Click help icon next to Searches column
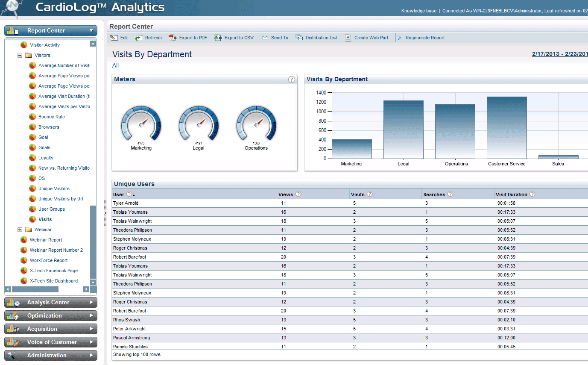 450,194
